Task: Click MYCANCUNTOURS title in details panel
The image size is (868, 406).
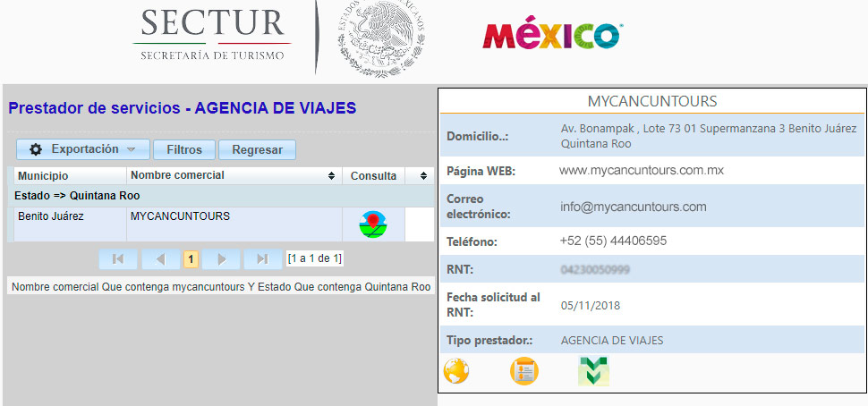Action: [652, 102]
